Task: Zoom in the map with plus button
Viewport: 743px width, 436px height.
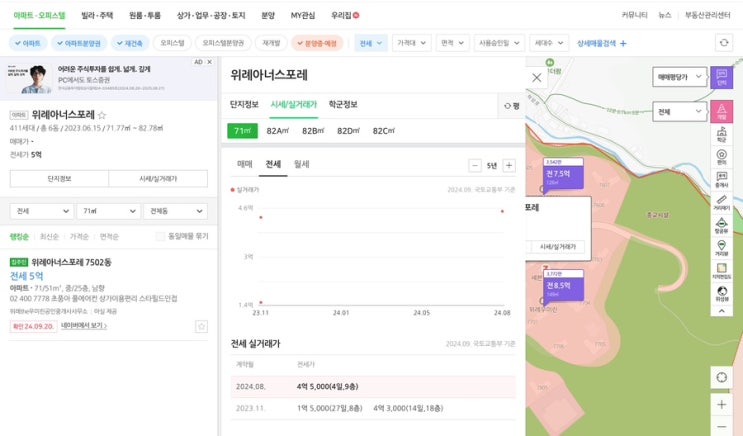Action: (721, 404)
